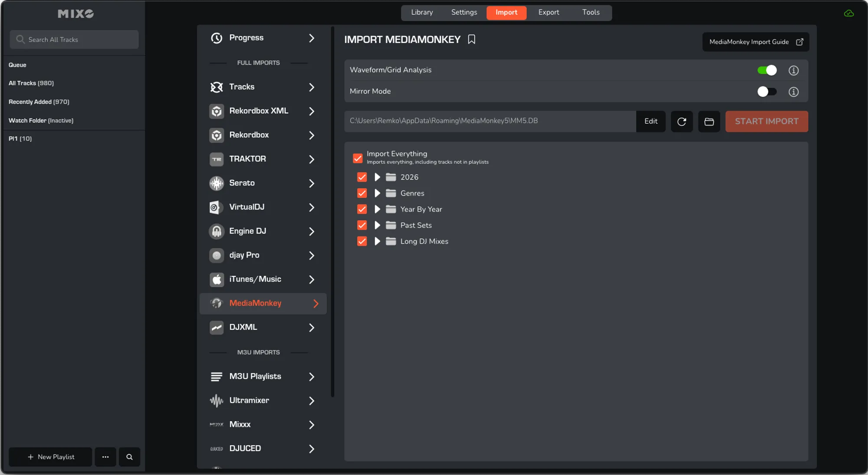
Task: Click the chevron next to Tracks
Action: pos(312,87)
